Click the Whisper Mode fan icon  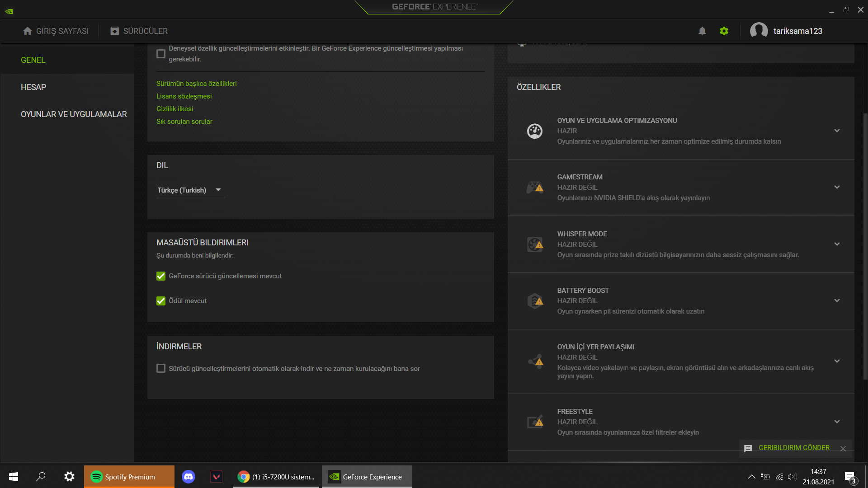click(535, 244)
